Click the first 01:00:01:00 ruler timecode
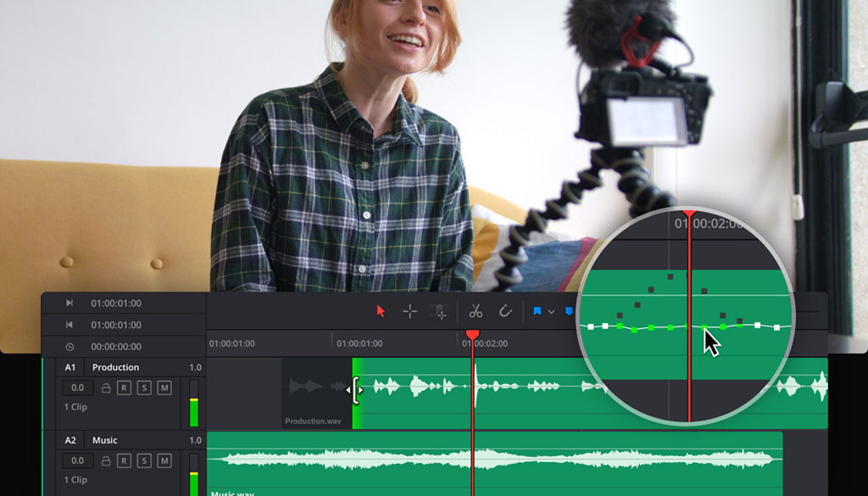Viewport: 868px width, 496px height. tap(232, 343)
